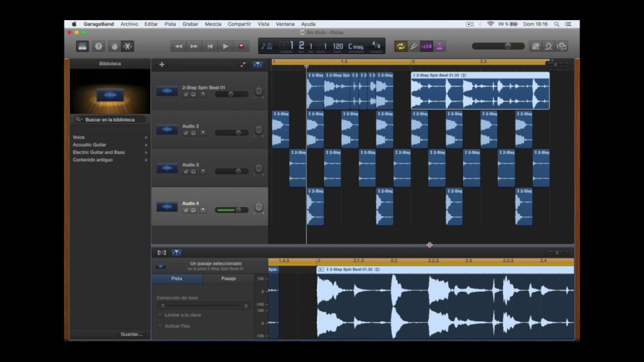The width and height of the screenshot is (644, 362).
Task: Mute the Audio 3 track
Action: (x=186, y=172)
